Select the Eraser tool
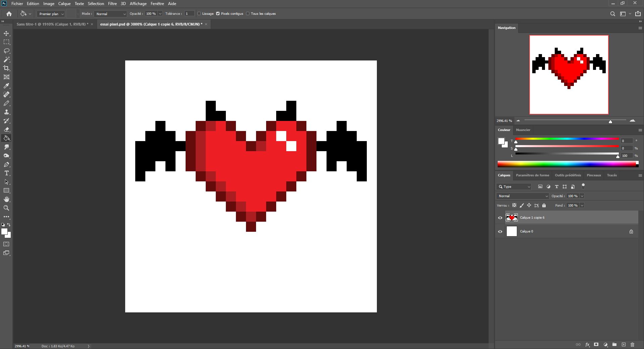The height and width of the screenshot is (349, 644). (6, 129)
